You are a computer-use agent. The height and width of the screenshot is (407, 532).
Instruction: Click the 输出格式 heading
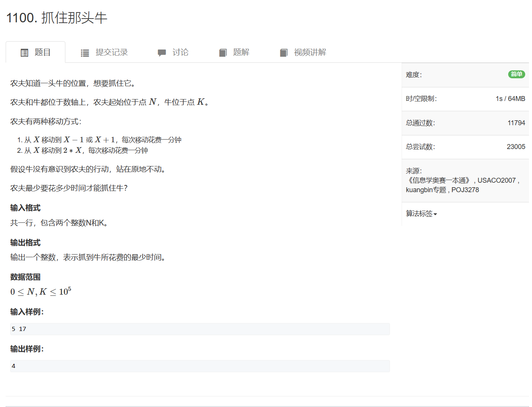25,242
